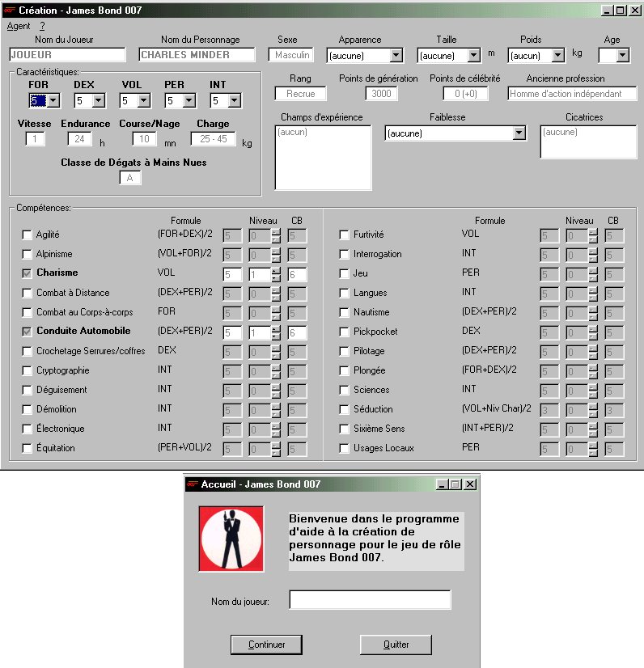
Task: Click the Vitesse value 1
Action: pyautogui.click(x=35, y=139)
